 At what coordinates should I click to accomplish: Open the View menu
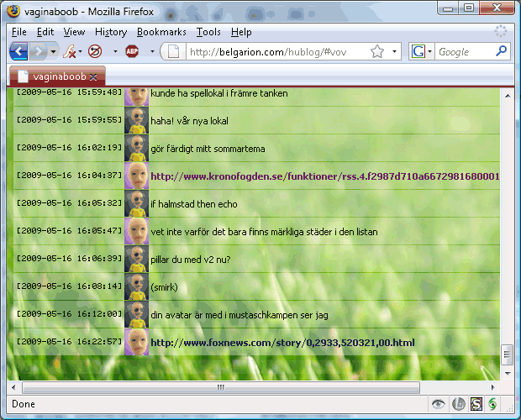(74, 32)
